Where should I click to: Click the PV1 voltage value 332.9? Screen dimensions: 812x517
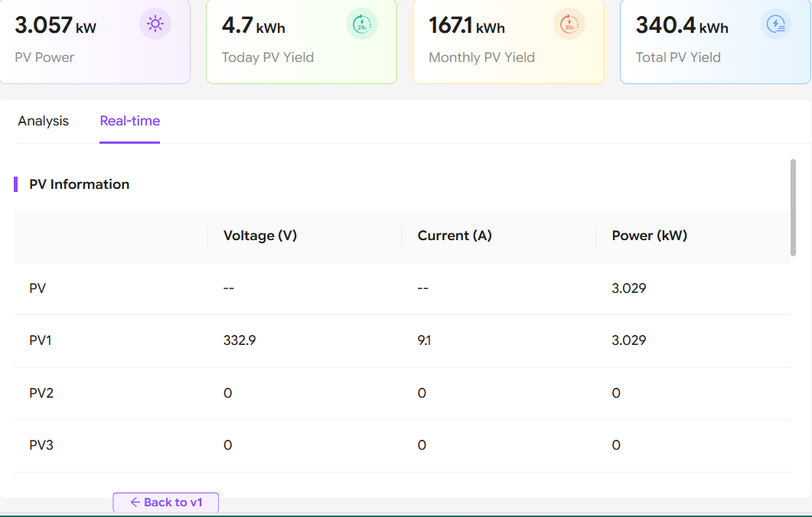(x=240, y=340)
